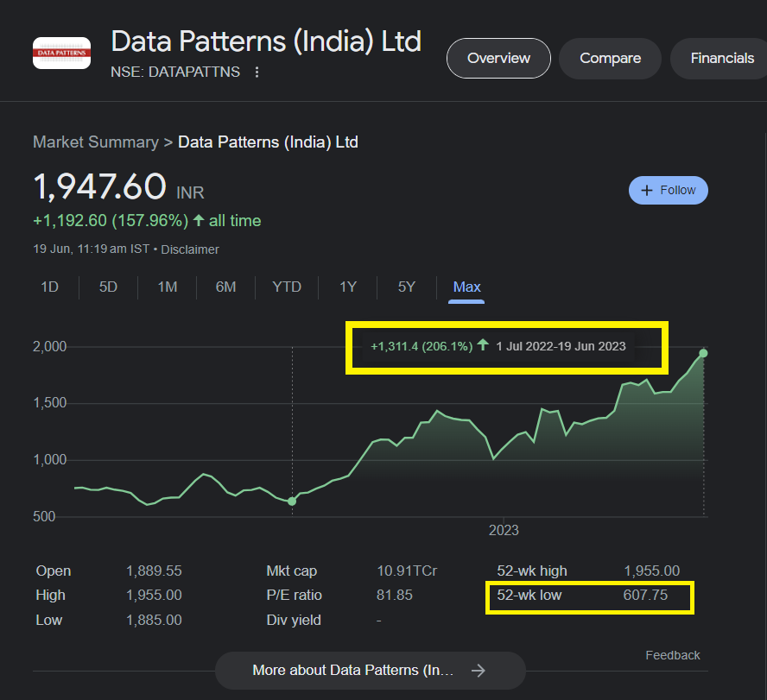This screenshot has height=700, width=767.
Task: Click the P/E ratio value 81.85
Action: coord(394,595)
